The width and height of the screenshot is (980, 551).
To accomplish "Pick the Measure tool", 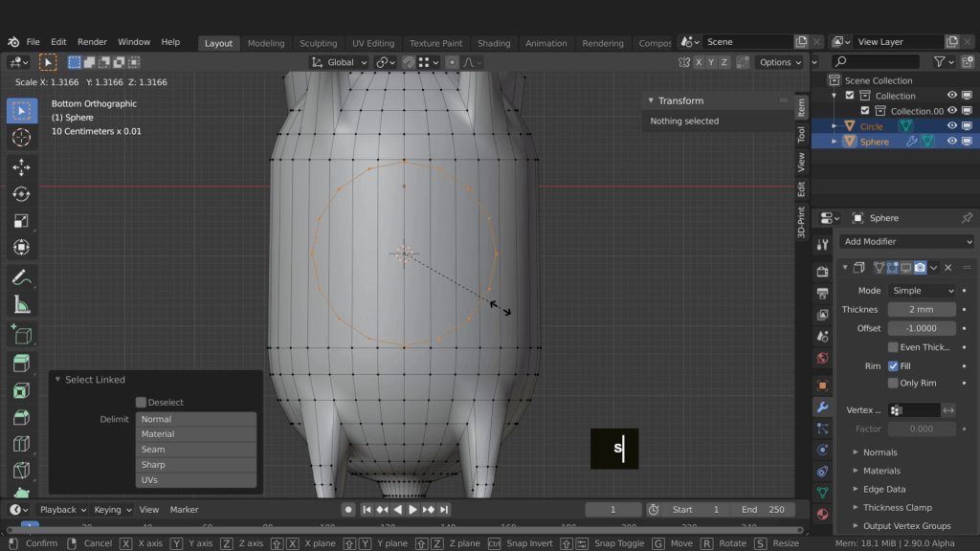I will pyautogui.click(x=21, y=305).
